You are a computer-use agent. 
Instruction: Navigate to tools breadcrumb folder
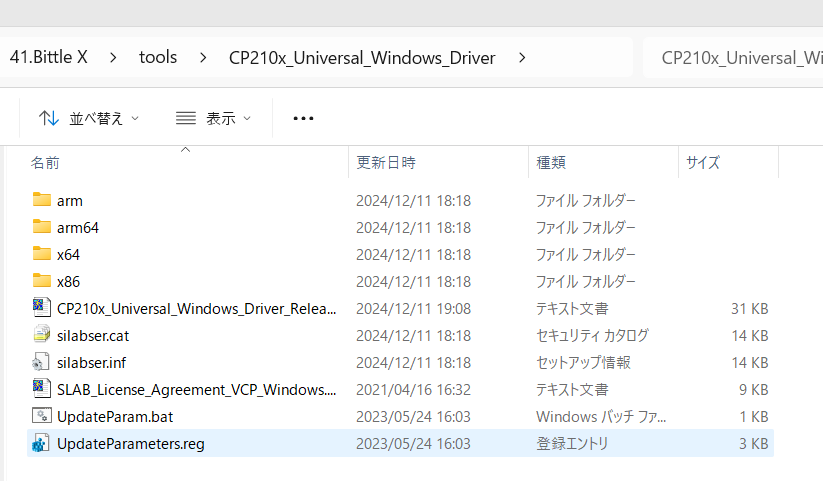click(x=158, y=57)
